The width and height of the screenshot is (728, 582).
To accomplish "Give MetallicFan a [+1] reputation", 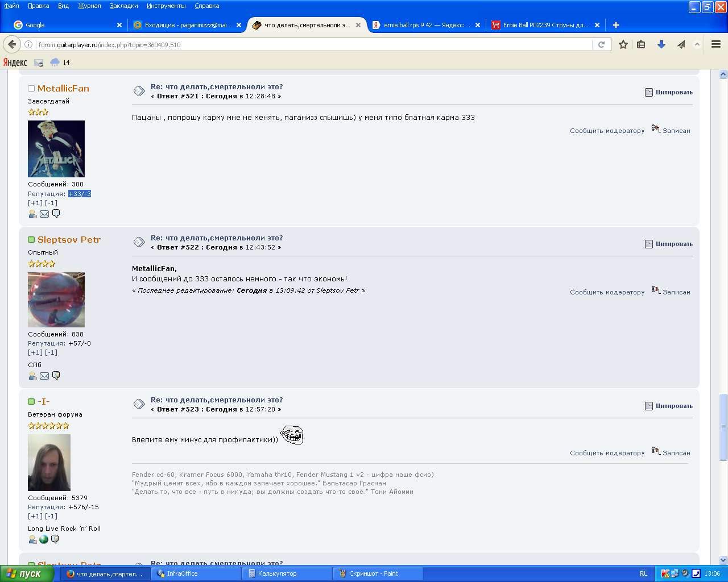I will [x=35, y=203].
